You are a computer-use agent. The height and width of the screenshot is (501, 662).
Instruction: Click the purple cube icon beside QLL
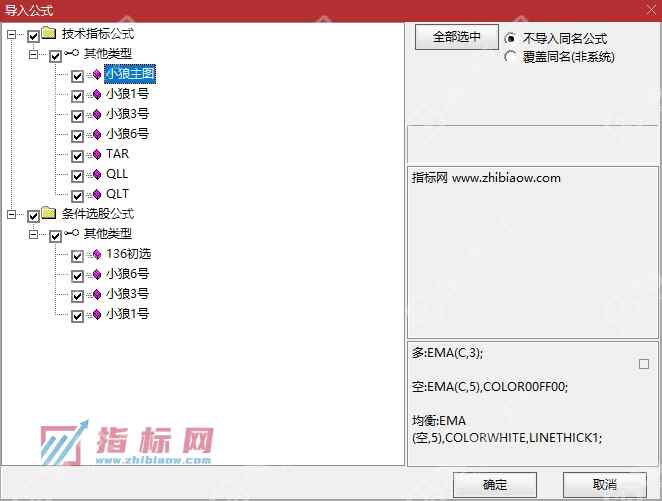click(97, 174)
